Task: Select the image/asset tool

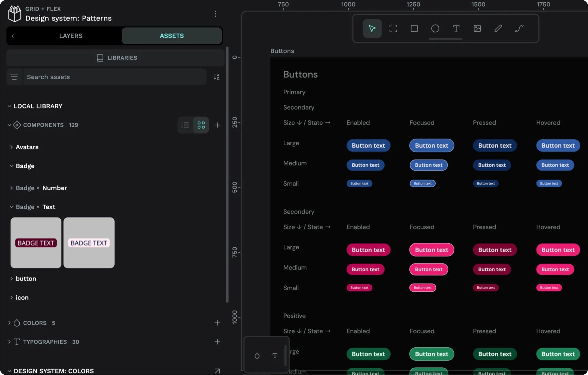Action: pos(477,28)
